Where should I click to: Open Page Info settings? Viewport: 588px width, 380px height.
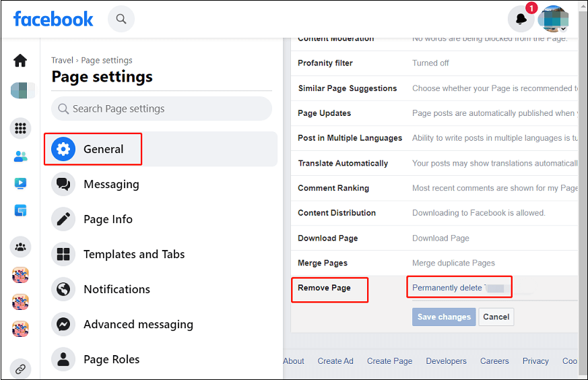tap(108, 219)
